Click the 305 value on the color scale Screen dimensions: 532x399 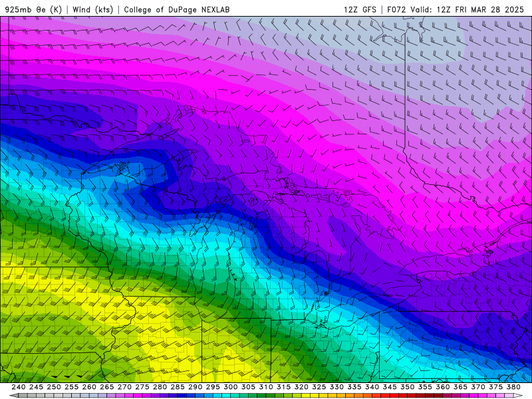pos(248,387)
